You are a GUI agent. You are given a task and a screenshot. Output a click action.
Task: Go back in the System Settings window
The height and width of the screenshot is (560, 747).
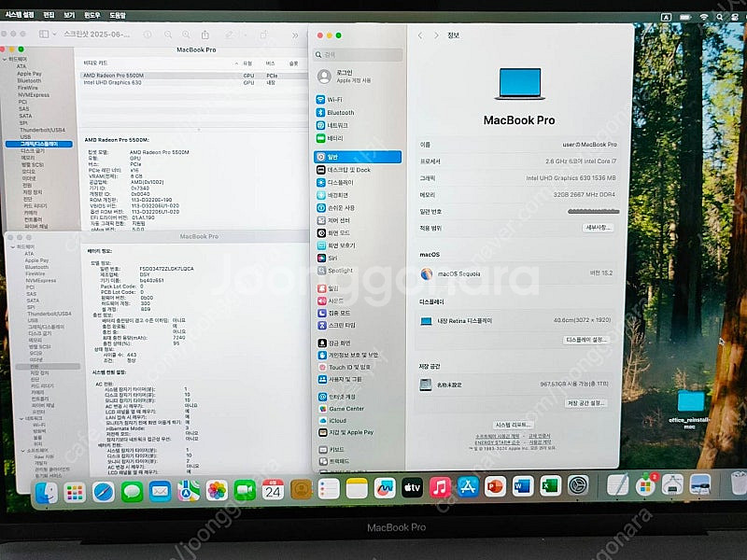[x=420, y=35]
